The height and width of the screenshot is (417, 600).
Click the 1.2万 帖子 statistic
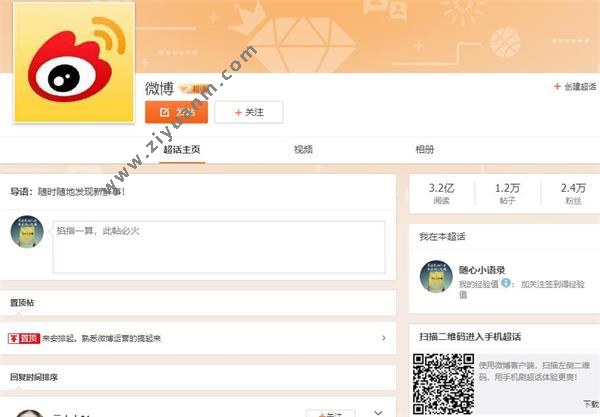point(507,193)
